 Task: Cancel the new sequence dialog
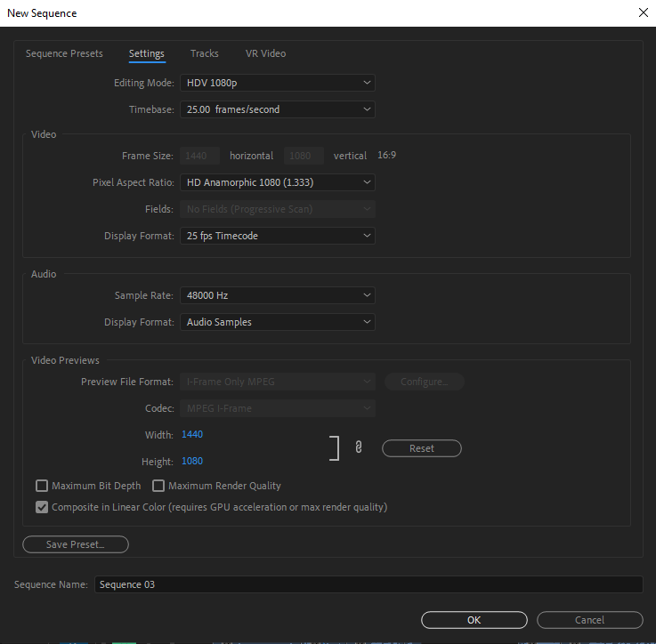(x=589, y=620)
